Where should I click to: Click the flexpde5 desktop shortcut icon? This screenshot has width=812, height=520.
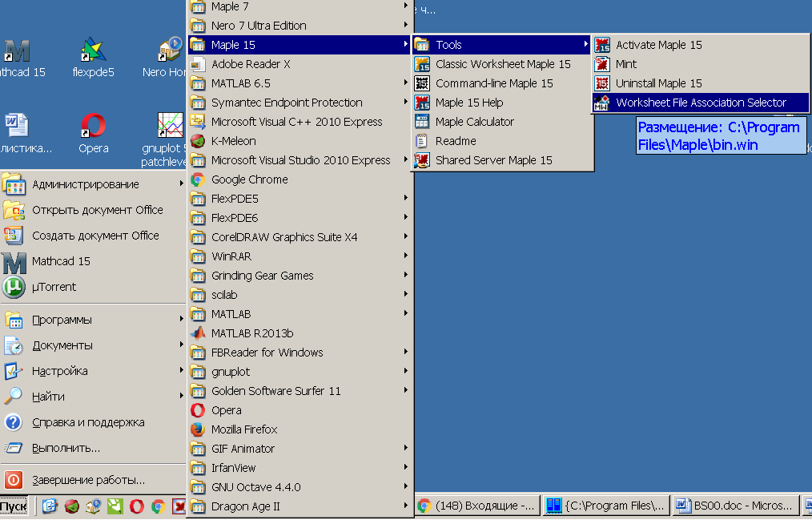tap(94, 50)
